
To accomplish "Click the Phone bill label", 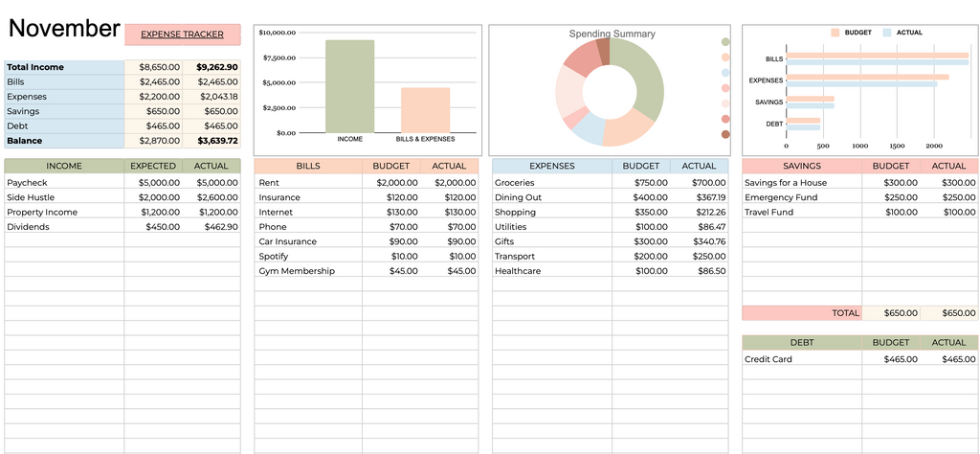I will 273,226.
